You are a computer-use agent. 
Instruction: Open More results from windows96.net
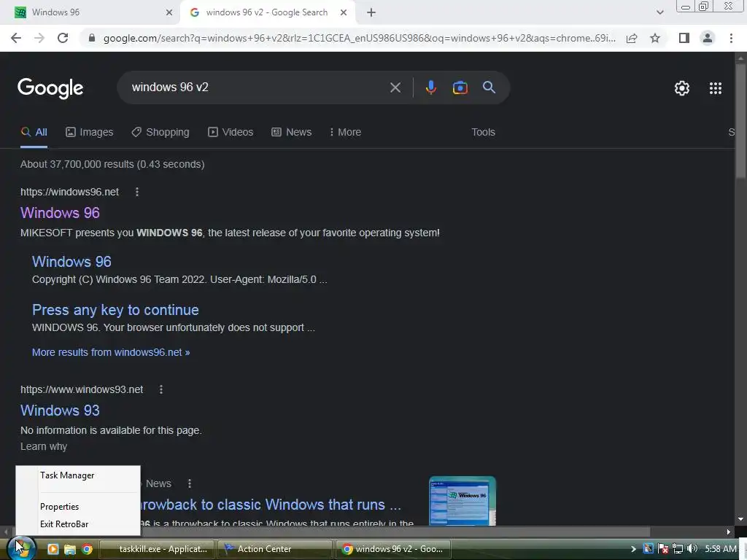tap(111, 352)
